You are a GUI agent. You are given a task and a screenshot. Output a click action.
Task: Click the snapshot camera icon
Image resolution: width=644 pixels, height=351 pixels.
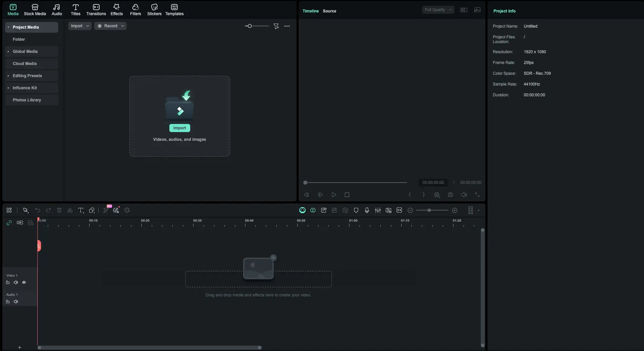450,195
